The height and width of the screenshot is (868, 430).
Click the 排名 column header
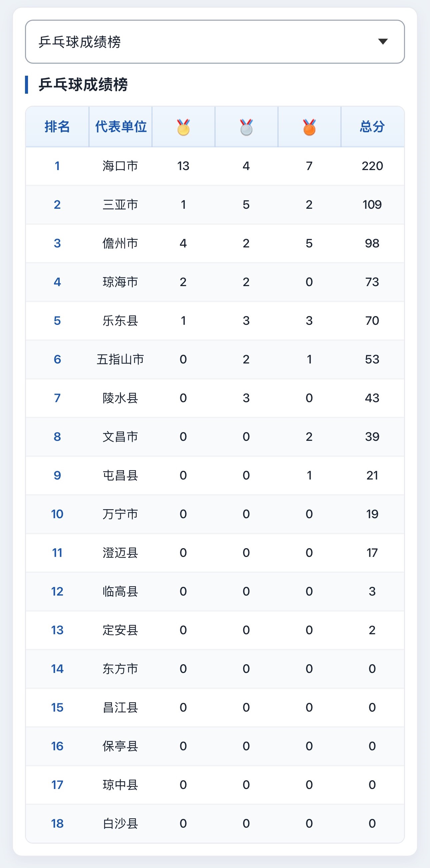point(57,127)
